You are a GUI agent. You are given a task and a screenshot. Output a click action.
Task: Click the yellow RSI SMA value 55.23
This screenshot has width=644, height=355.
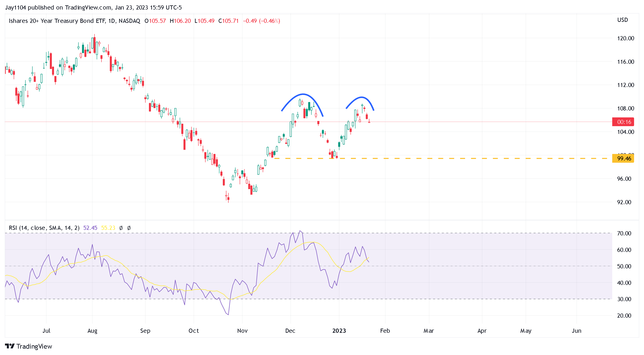(108, 228)
